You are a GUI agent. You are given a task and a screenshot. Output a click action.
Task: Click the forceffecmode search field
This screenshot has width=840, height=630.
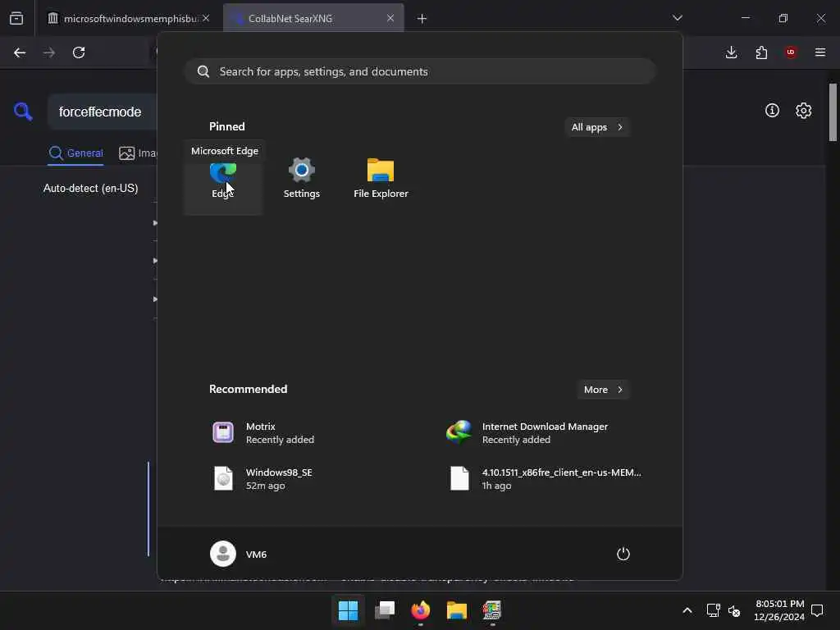pos(103,112)
